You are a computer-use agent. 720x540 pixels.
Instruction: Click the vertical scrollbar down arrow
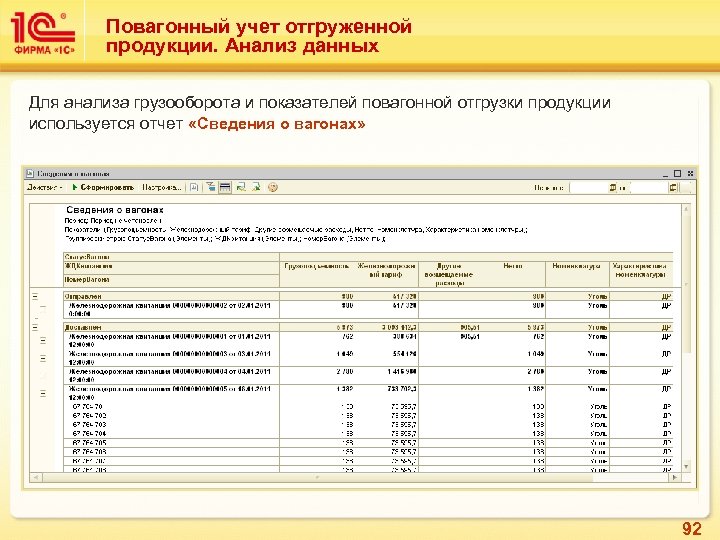pyautogui.click(x=686, y=467)
